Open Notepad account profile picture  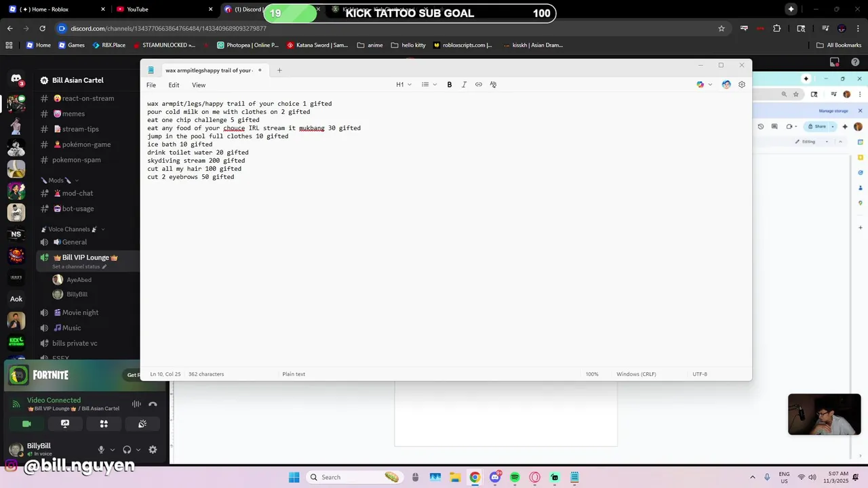[x=726, y=85]
